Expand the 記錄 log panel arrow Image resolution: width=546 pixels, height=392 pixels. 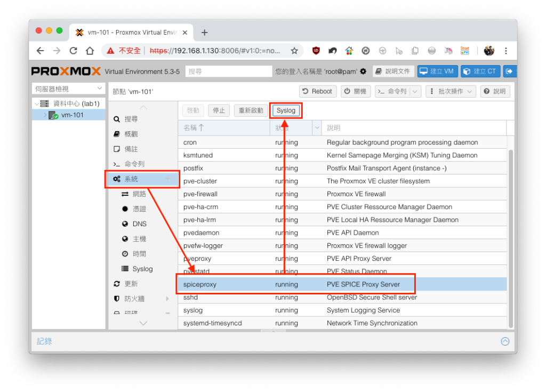(505, 341)
